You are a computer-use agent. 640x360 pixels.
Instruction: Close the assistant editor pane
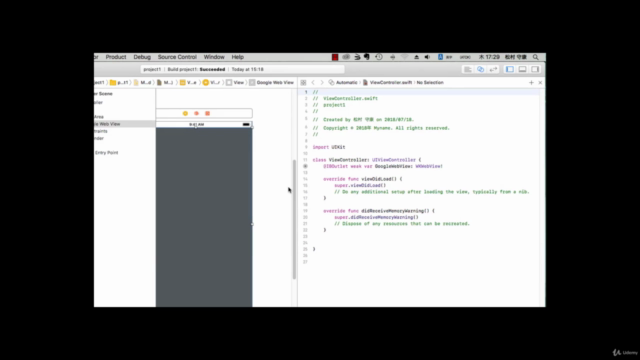[x=540, y=82]
